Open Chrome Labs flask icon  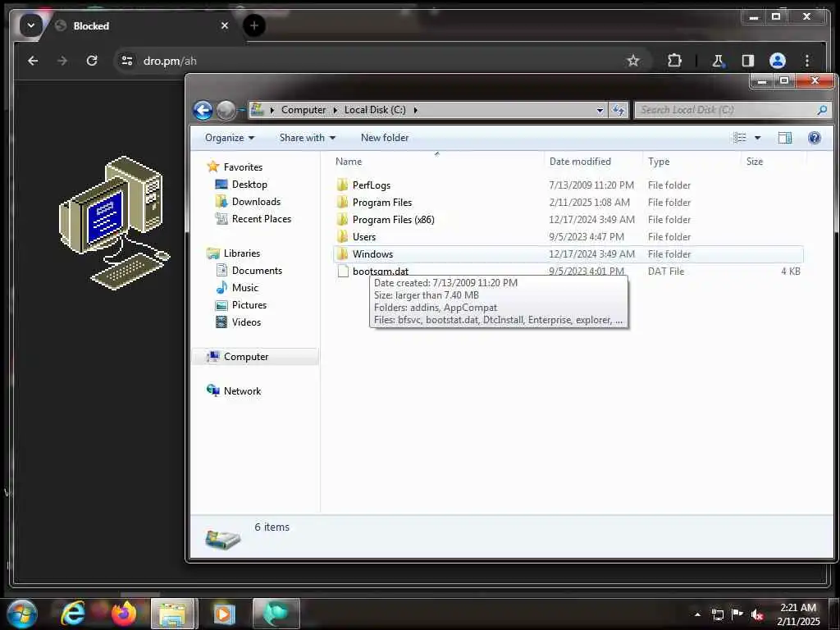pos(718,61)
